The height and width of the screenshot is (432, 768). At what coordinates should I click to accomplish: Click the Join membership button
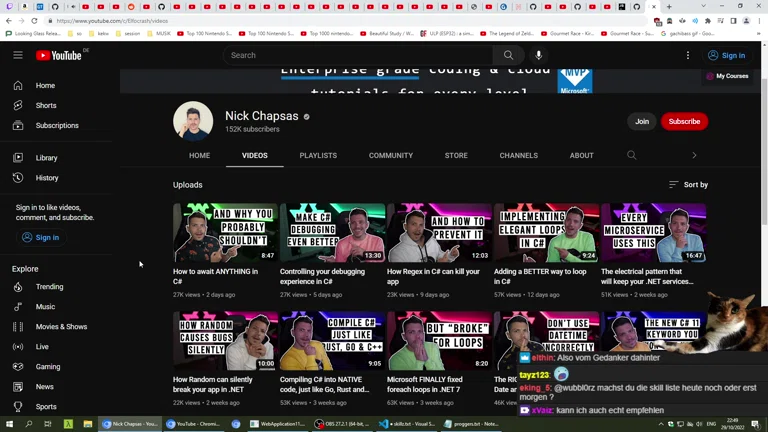pyautogui.click(x=642, y=121)
